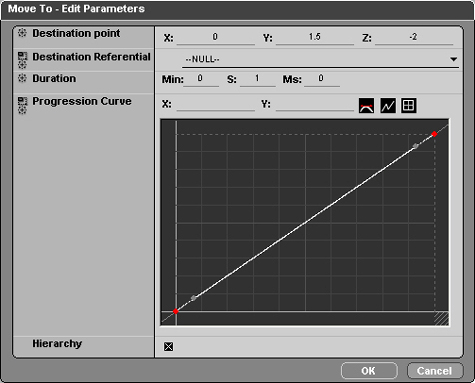Click the Duration parameter icon
The width and height of the screenshot is (475, 383).
(x=22, y=78)
